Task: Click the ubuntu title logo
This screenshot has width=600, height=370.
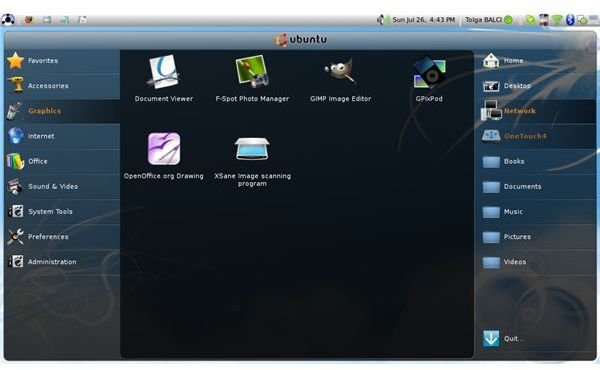Action: (x=301, y=39)
